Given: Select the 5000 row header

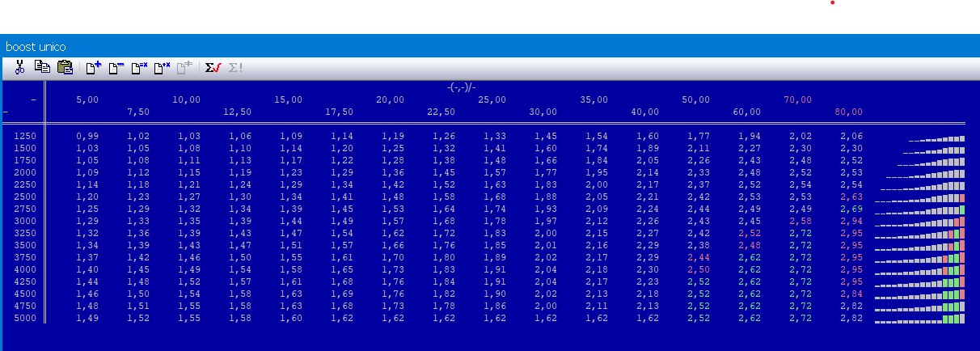Looking at the screenshot, I should [x=25, y=319].
